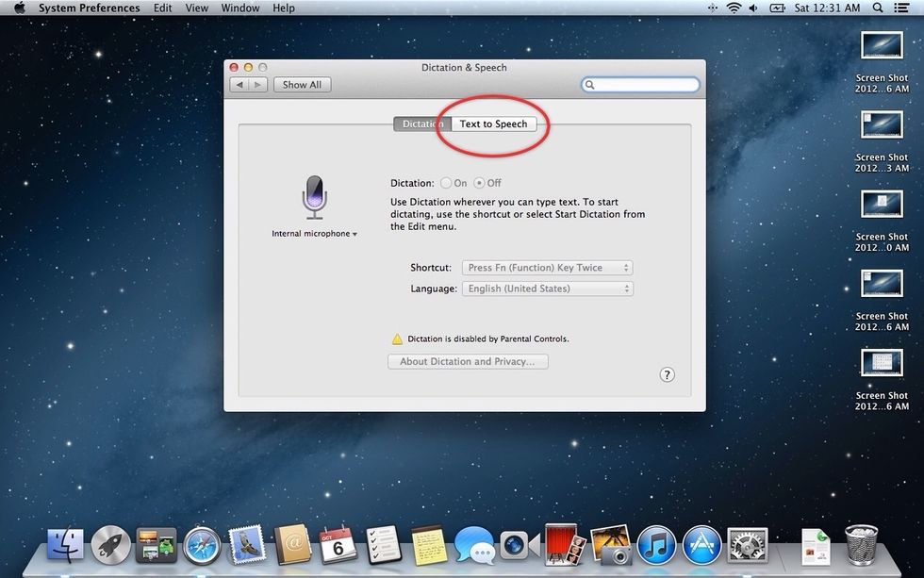The image size is (924, 578).
Task: Open Trash in the dock
Action: [861, 544]
